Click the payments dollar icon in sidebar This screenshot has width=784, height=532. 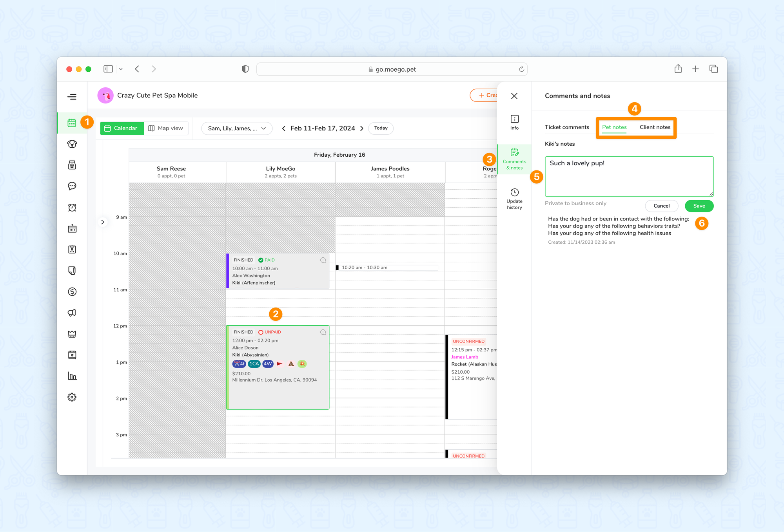[x=72, y=291]
